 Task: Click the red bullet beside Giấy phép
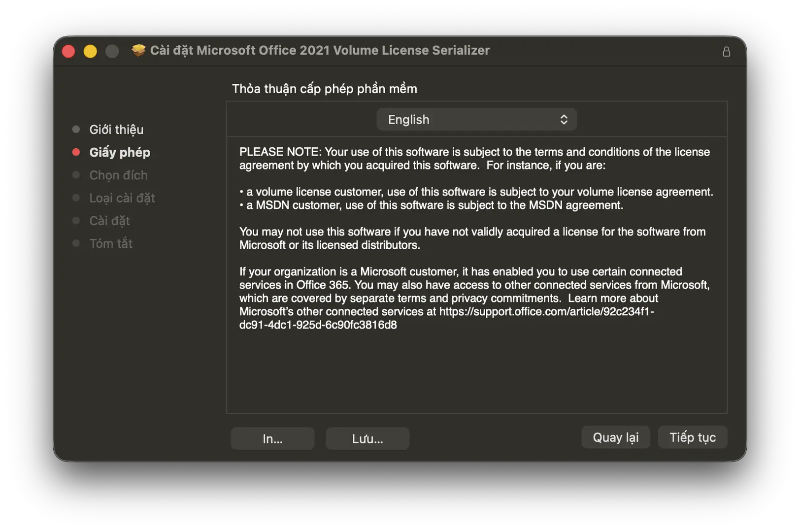click(x=76, y=152)
